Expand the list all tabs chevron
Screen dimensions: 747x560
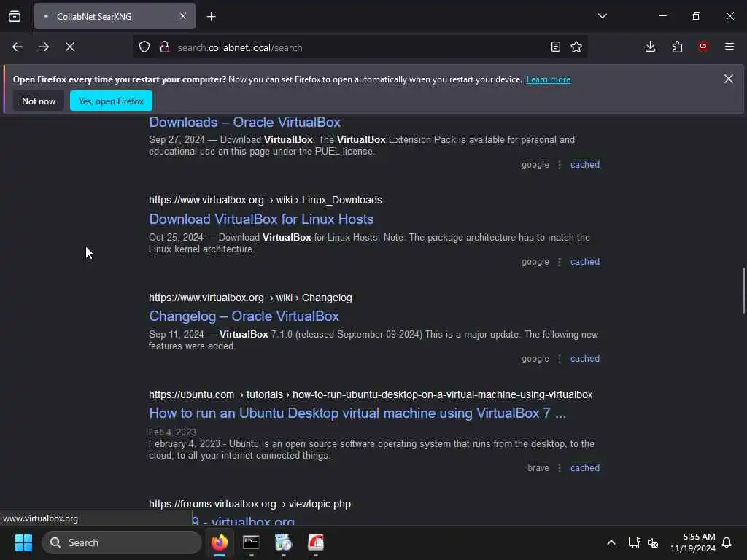pos(602,16)
